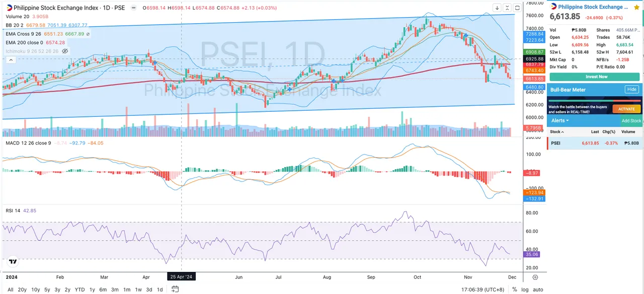Click the MACD 12 26 close 9 legend
This screenshot has height=294, width=644.
(x=28, y=143)
